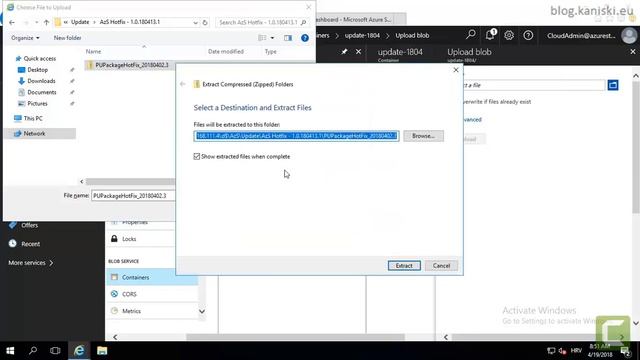
Task: Open view options dropdown arrow in file dialog
Action: pyautogui.click(x=272, y=38)
